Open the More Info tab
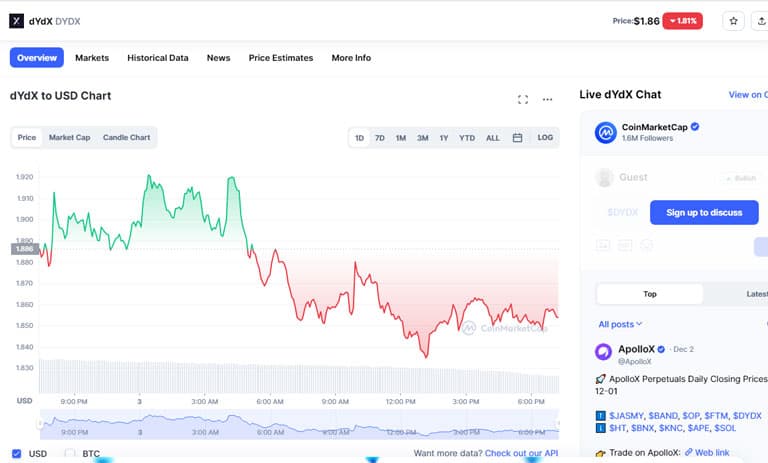Screen dimensions: 768x463 tap(351, 58)
